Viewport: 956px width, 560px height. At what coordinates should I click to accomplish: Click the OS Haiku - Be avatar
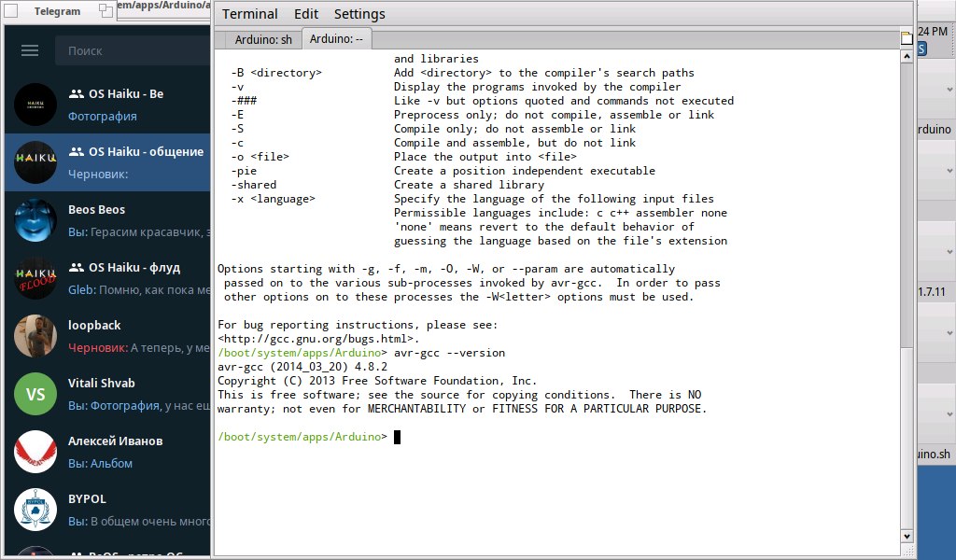click(35, 105)
